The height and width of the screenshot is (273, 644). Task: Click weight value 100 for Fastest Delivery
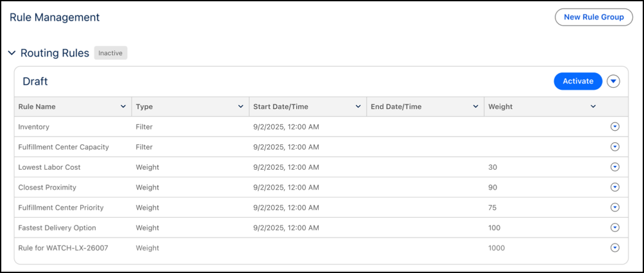(494, 227)
